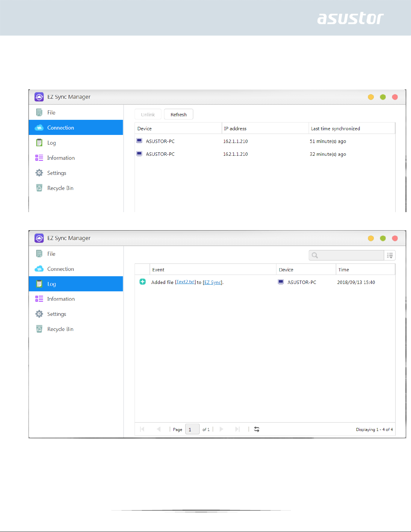Click the ASUSTOR-PC computer icon in the log row

coord(281,282)
